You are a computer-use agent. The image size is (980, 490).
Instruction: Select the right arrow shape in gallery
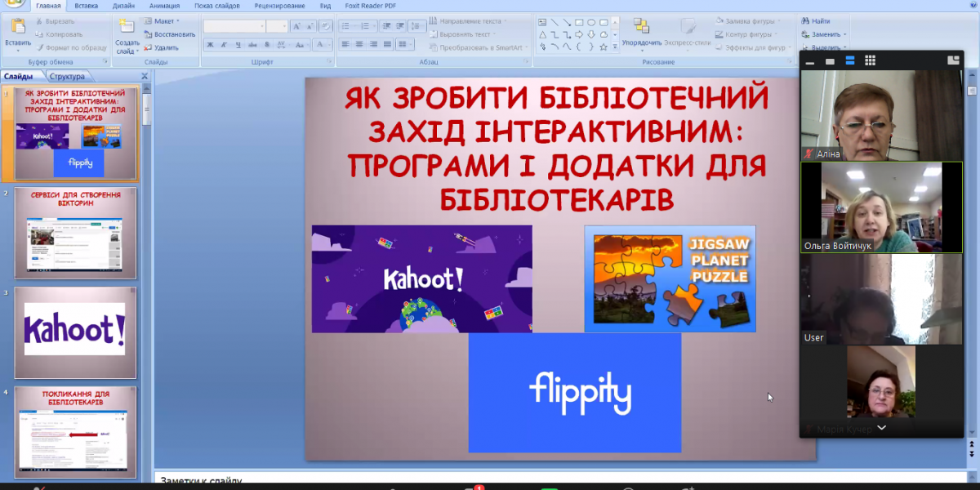point(579,34)
